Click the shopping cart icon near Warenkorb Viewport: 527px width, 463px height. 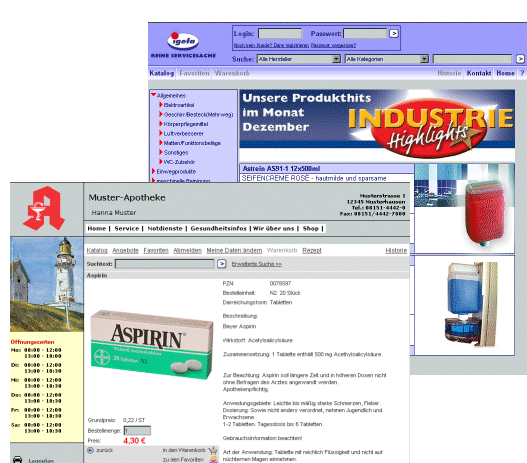pyautogui.click(x=212, y=450)
